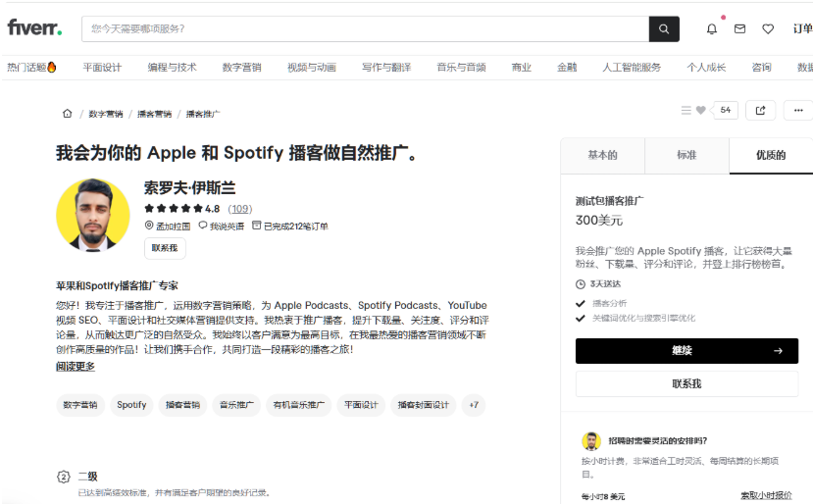Click the 平面设计 tag chip
813x504 pixels.
(x=361, y=405)
